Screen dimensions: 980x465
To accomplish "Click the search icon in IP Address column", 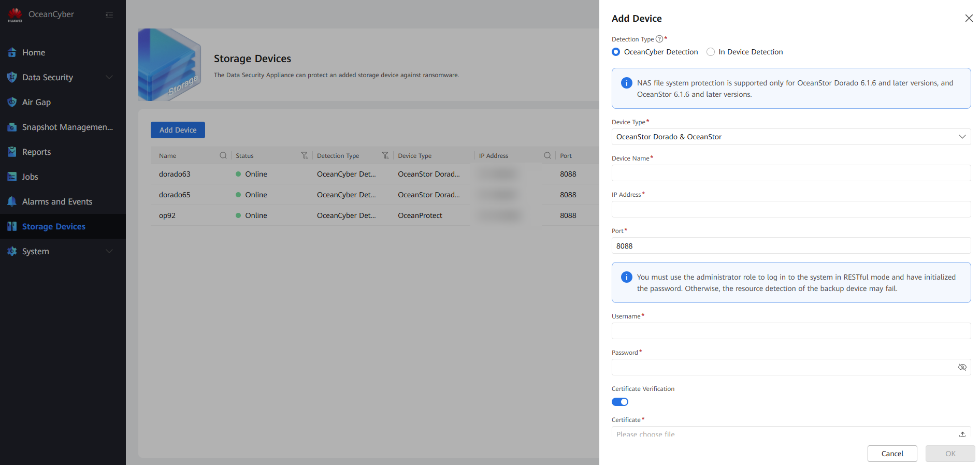I will click(x=547, y=155).
